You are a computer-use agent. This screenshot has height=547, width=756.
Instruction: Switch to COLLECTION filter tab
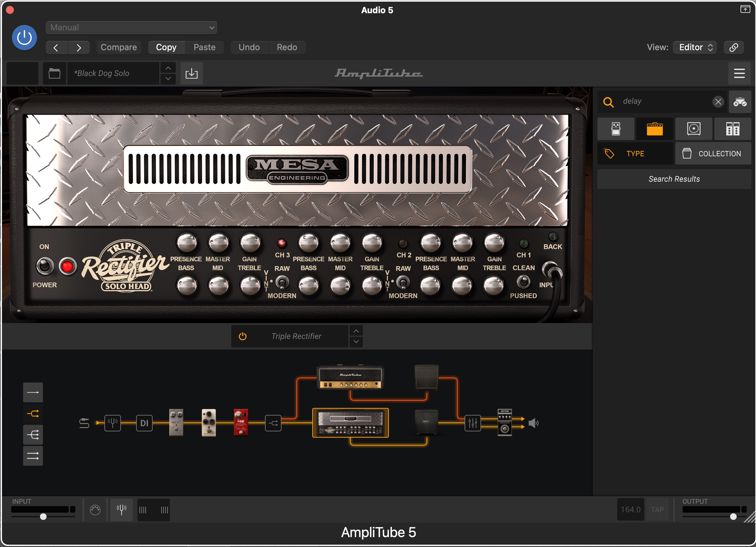point(713,154)
